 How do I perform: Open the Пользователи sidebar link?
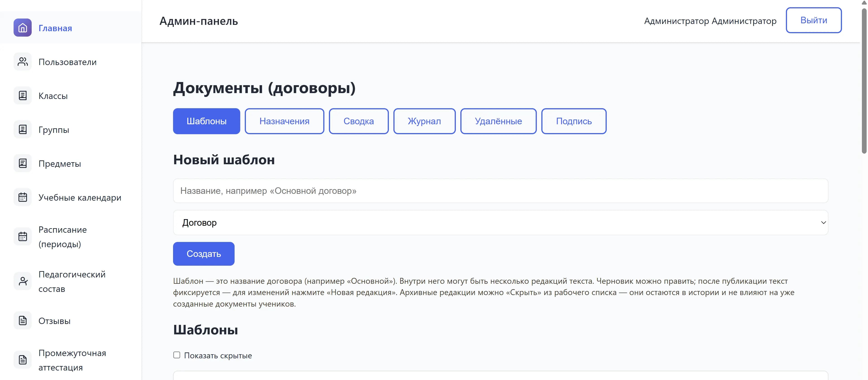point(71,62)
